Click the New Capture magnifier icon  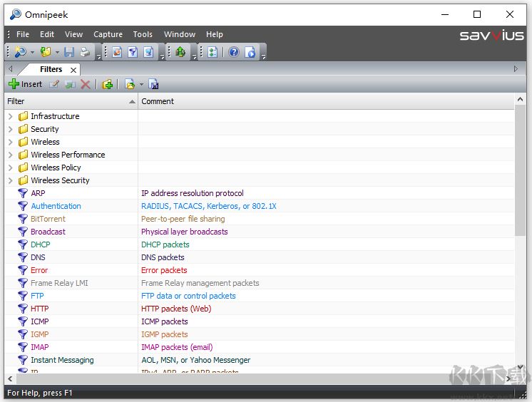[20, 52]
